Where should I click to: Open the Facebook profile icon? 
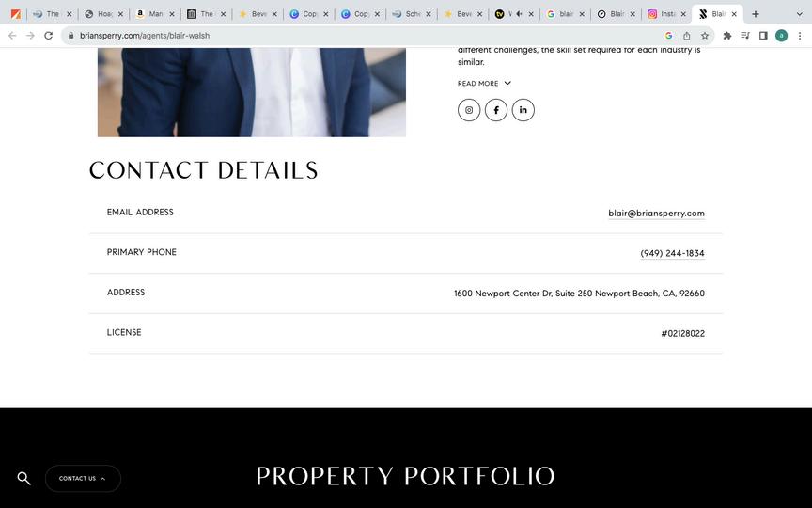coord(496,110)
